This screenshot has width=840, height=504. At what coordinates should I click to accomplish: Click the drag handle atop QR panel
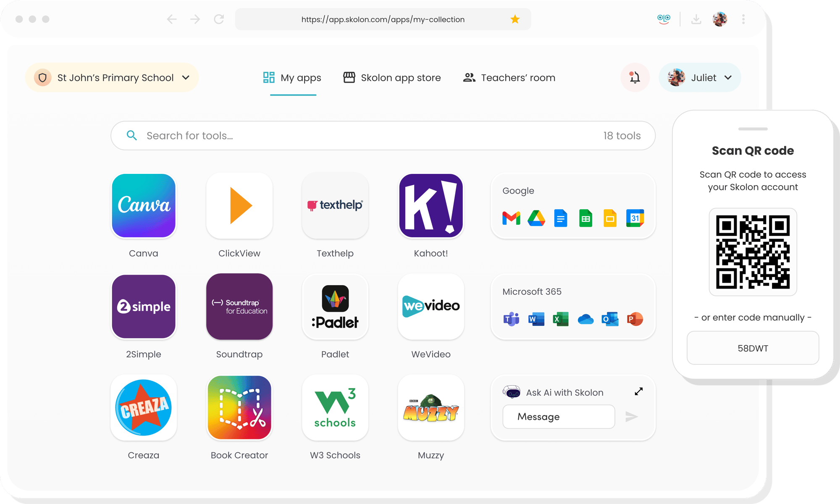pyautogui.click(x=753, y=129)
